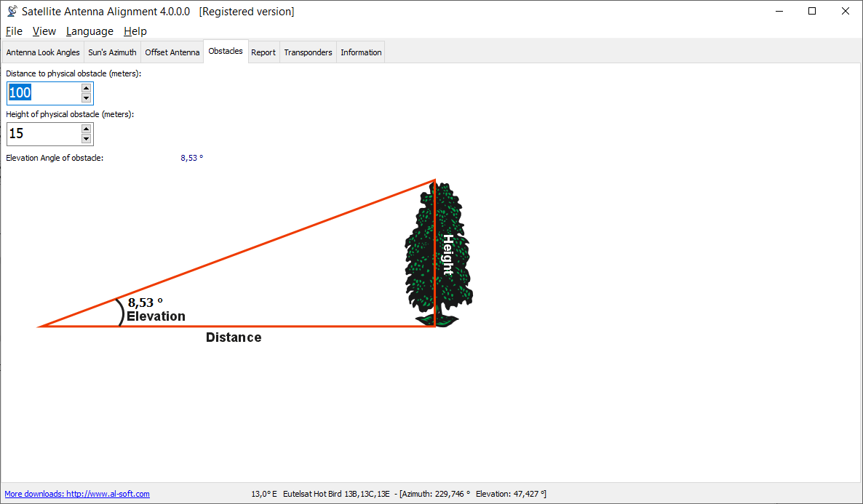Click the distance to obstacle input field
Image resolution: width=863 pixels, height=504 pixels.
coord(44,93)
